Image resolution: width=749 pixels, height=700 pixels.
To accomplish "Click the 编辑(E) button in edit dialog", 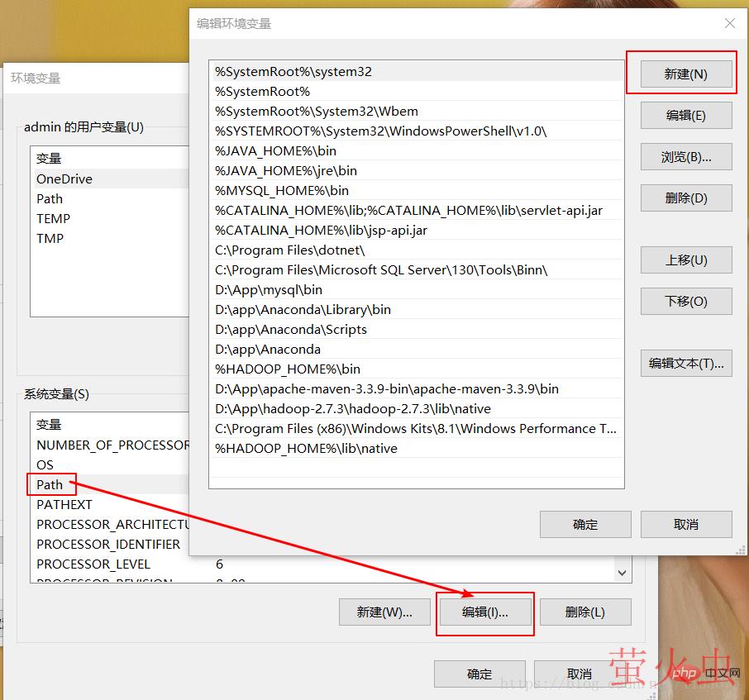I will pyautogui.click(x=686, y=116).
